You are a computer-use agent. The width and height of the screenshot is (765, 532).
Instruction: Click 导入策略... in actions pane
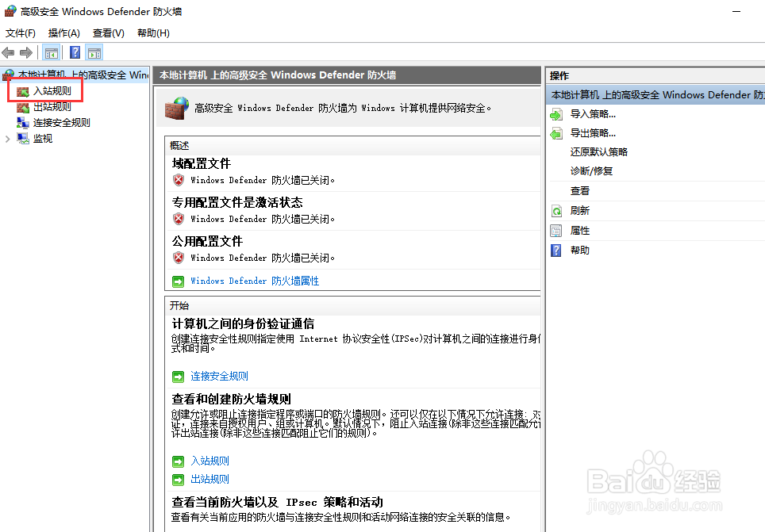pyautogui.click(x=593, y=115)
